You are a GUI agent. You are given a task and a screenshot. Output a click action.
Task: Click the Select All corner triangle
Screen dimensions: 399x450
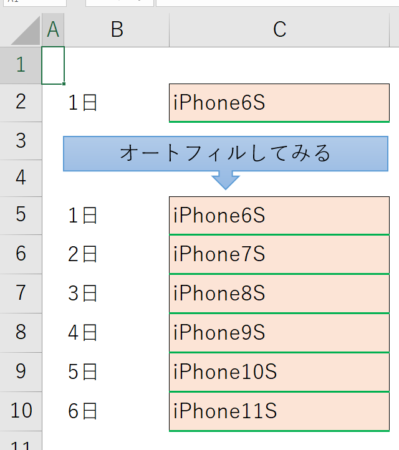(26, 31)
